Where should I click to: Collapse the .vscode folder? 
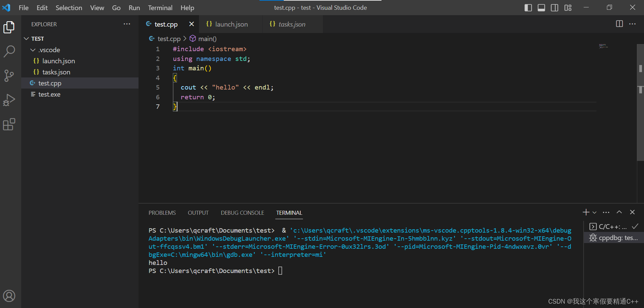(80, 50)
